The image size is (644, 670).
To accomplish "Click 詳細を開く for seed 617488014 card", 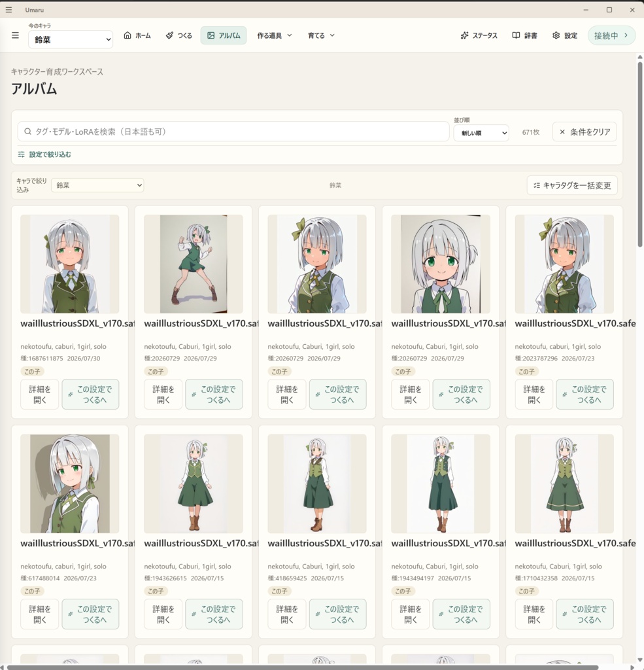I will [40, 614].
